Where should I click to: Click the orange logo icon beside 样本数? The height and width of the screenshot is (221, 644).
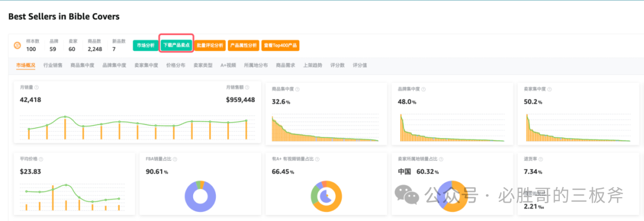pos(18,45)
